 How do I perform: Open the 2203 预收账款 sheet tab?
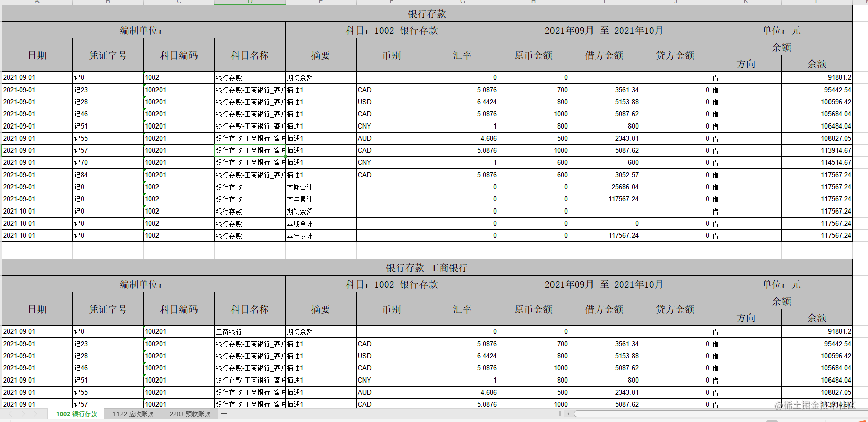[190, 414]
